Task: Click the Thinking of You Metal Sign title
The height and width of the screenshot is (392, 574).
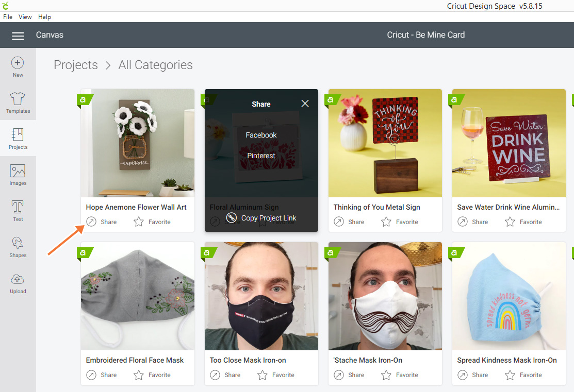Action: click(x=376, y=207)
